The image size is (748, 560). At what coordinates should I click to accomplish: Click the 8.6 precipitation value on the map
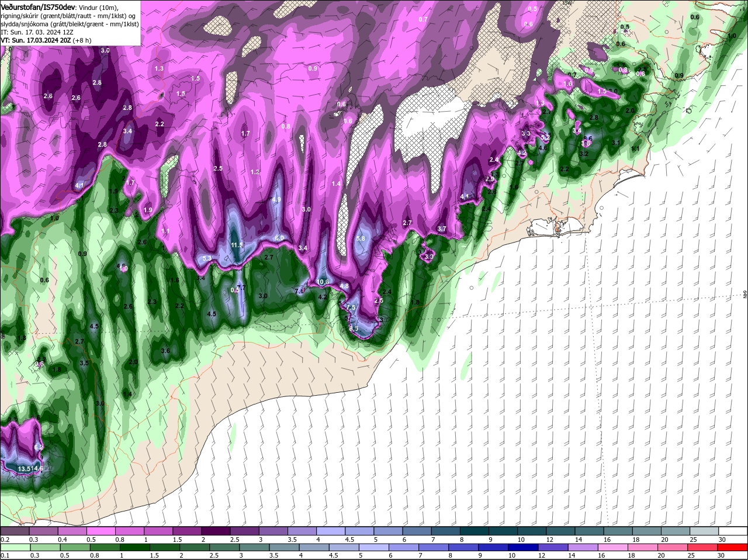588,139
